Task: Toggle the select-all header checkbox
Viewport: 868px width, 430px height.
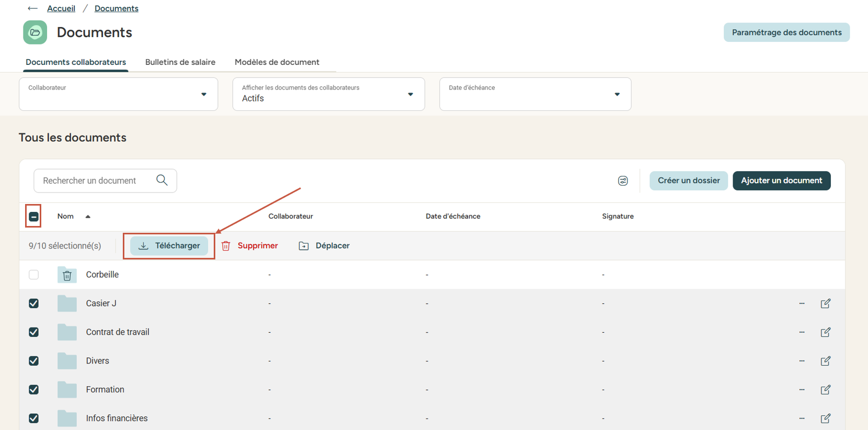Action: click(x=34, y=217)
